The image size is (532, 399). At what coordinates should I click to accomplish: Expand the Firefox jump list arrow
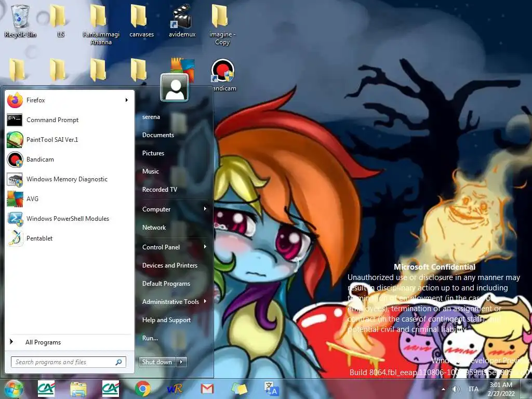tap(127, 100)
